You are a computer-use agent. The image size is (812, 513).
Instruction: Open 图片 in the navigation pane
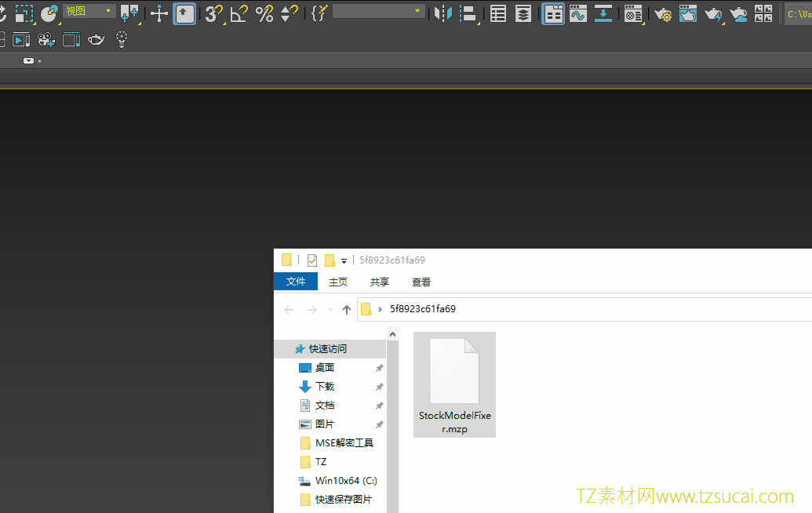click(x=325, y=424)
